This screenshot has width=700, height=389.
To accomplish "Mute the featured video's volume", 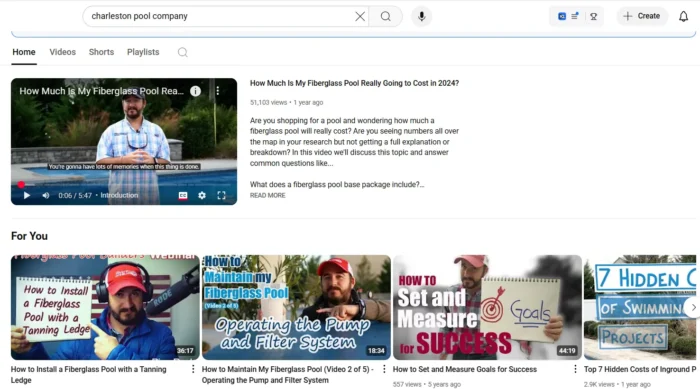I will [x=46, y=196].
